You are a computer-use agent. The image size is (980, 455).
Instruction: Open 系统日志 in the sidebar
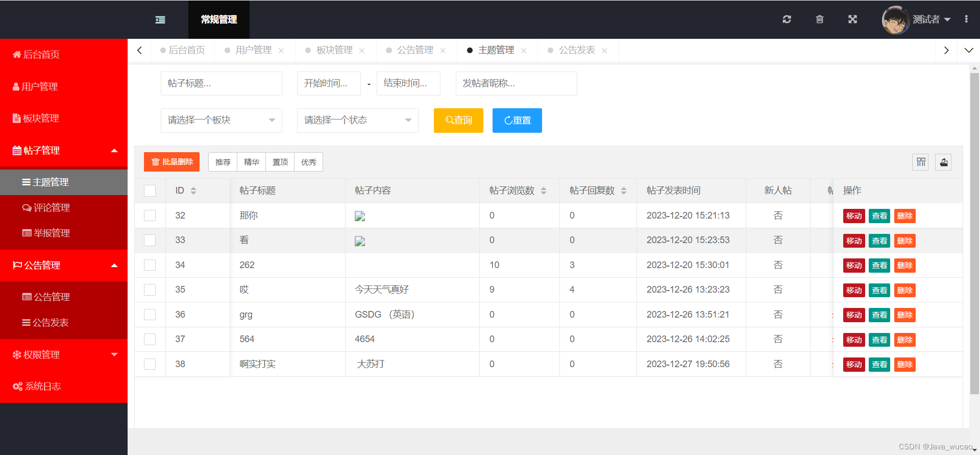[x=64, y=387]
